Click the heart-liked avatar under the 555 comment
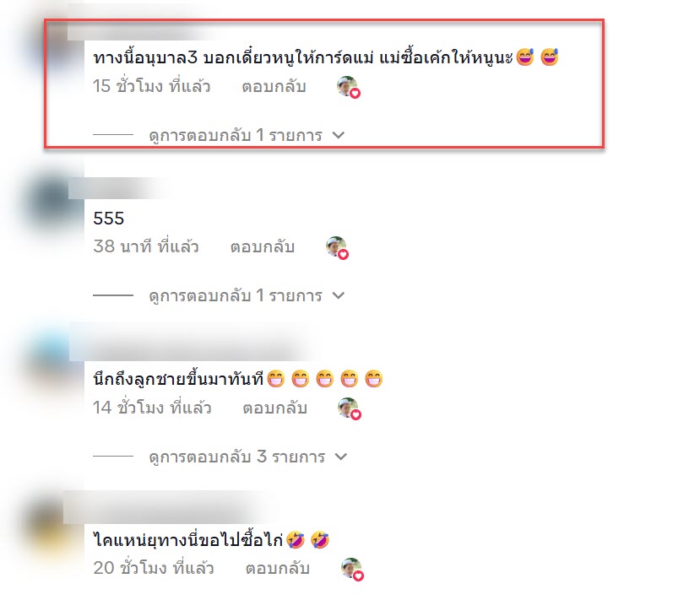 [337, 247]
